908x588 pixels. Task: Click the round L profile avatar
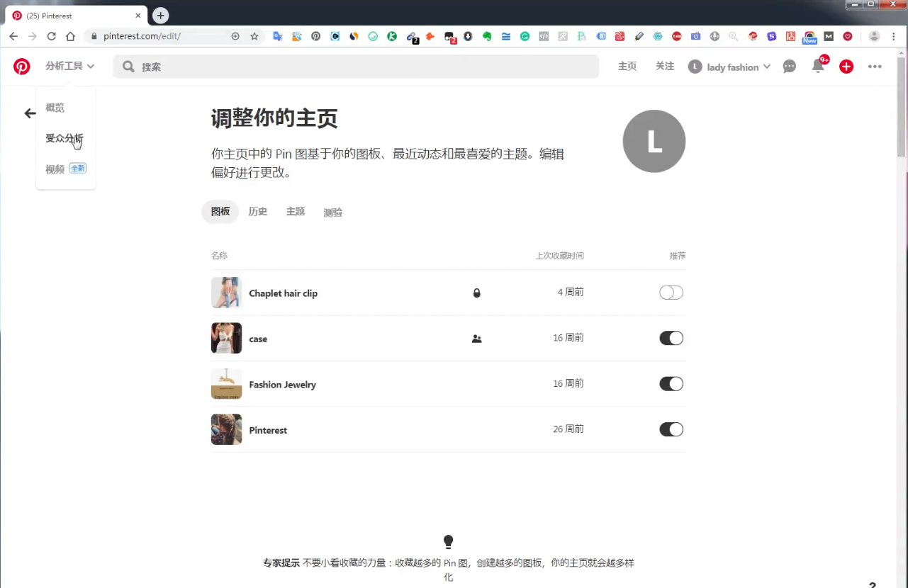click(654, 141)
